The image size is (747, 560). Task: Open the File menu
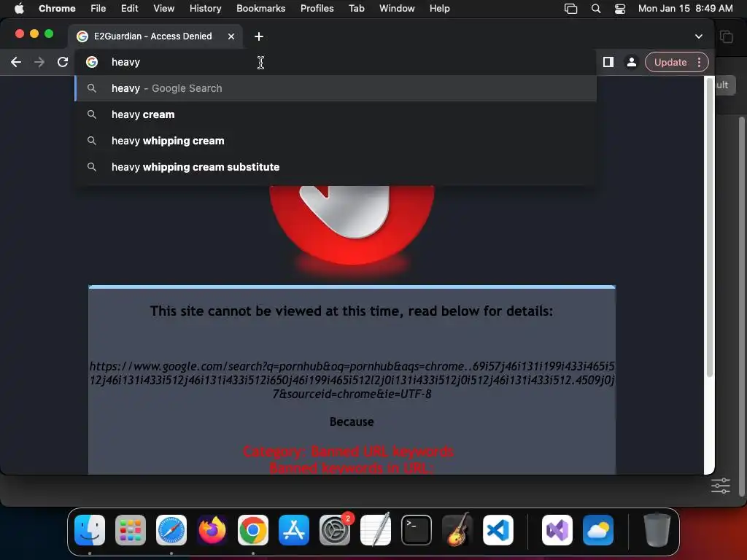98,8
